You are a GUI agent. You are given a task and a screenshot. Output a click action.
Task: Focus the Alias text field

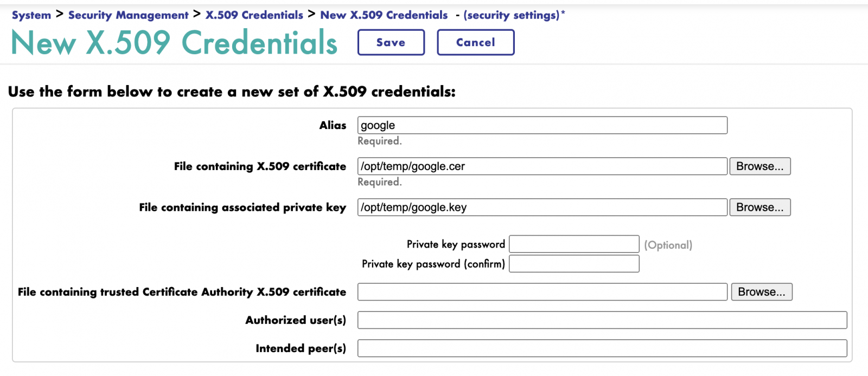[x=542, y=125]
